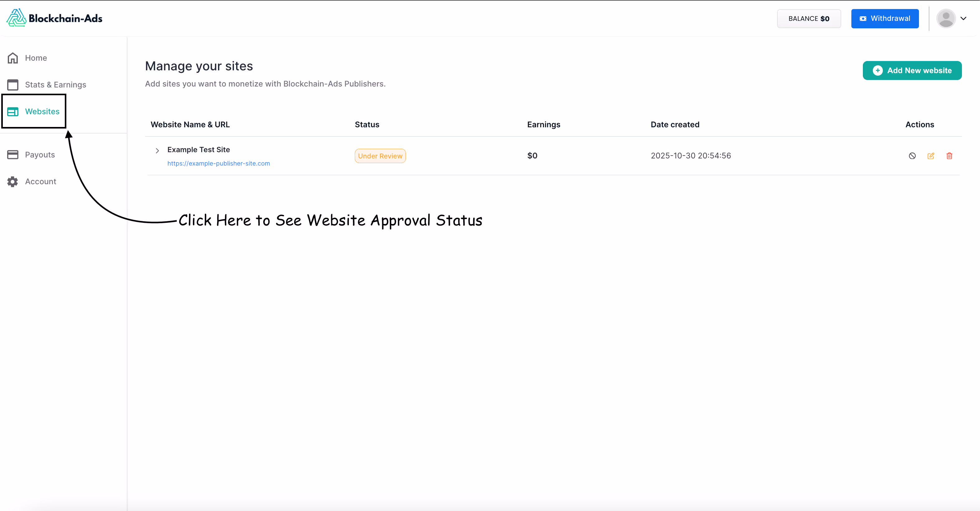Click the Websites sidebar icon
This screenshot has height=511, width=980.
[x=12, y=111]
